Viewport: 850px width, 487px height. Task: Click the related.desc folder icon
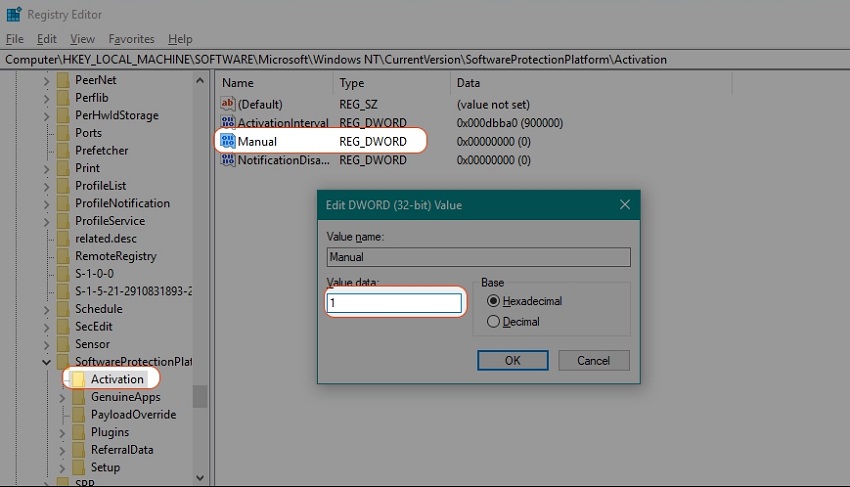point(63,239)
